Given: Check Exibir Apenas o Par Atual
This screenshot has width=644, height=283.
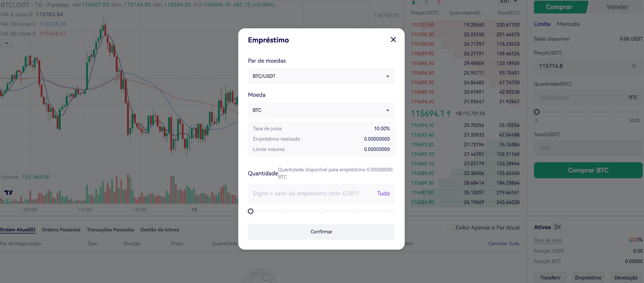Looking at the screenshot, I should 451,228.
